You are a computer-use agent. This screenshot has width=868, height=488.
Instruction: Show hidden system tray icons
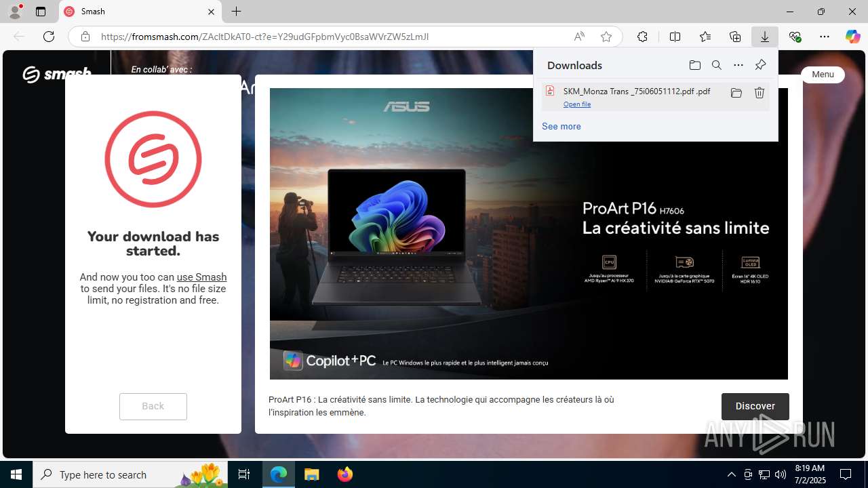tap(731, 474)
